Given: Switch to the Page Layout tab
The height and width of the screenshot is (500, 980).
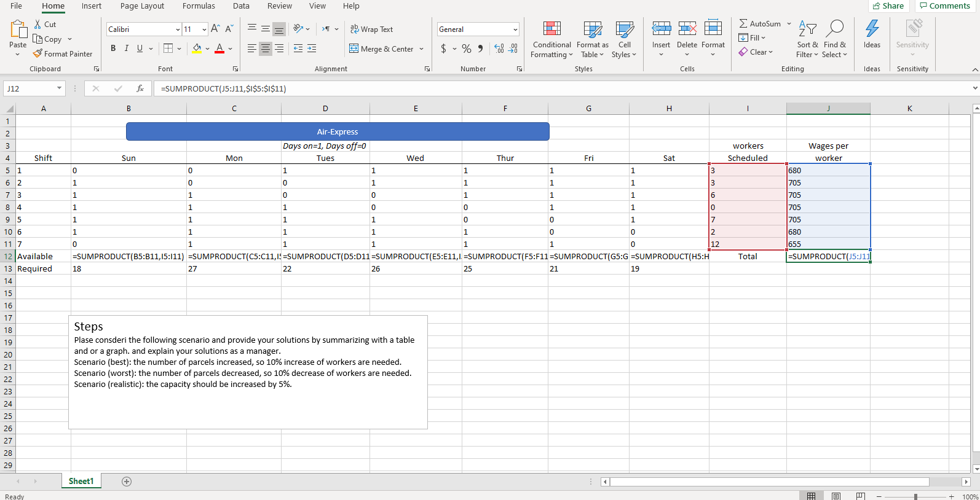Looking at the screenshot, I should pos(142,6).
